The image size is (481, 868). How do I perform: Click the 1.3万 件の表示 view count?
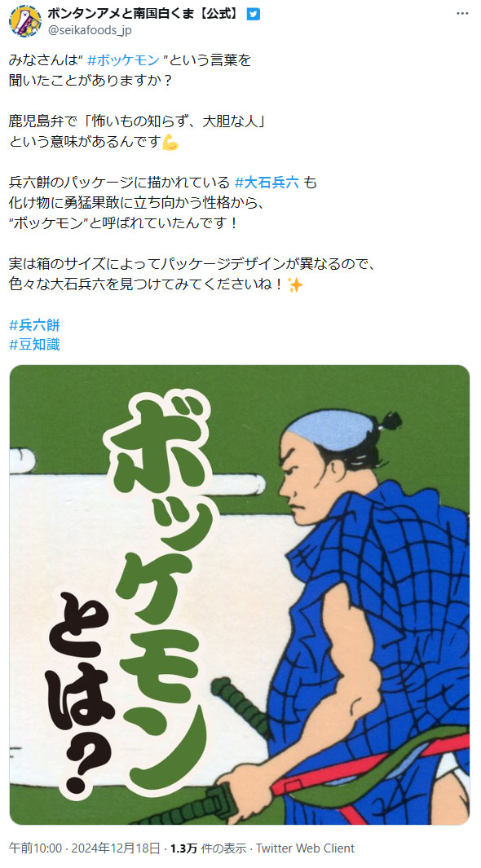(208, 848)
